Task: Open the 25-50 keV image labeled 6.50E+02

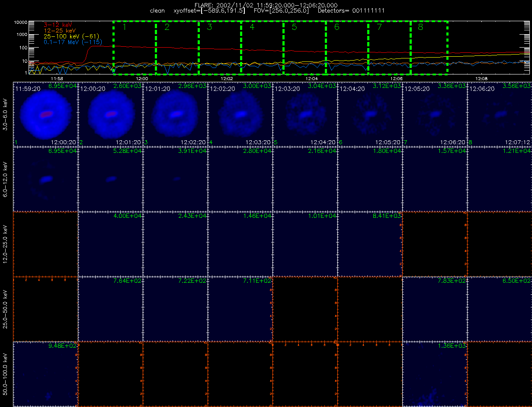Action: pos(500,309)
